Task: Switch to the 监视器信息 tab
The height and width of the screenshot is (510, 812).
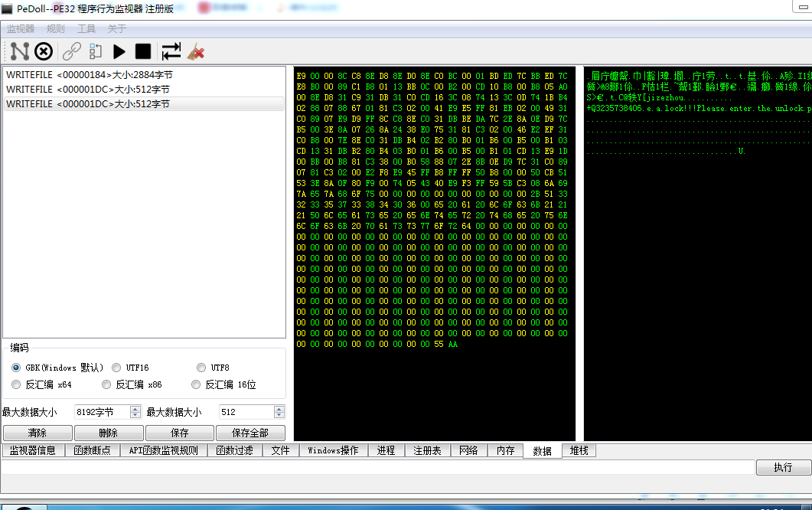Action: 33,450
